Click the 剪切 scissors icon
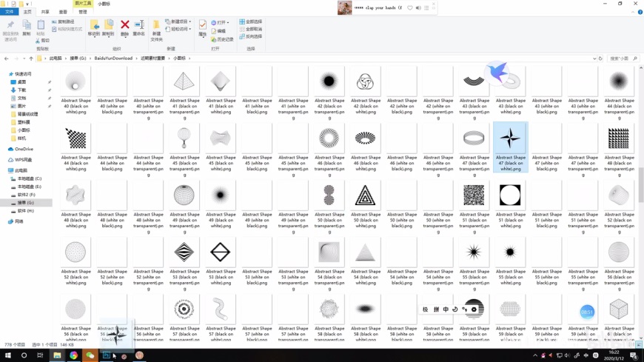The height and width of the screenshot is (362, 644). click(x=38, y=41)
